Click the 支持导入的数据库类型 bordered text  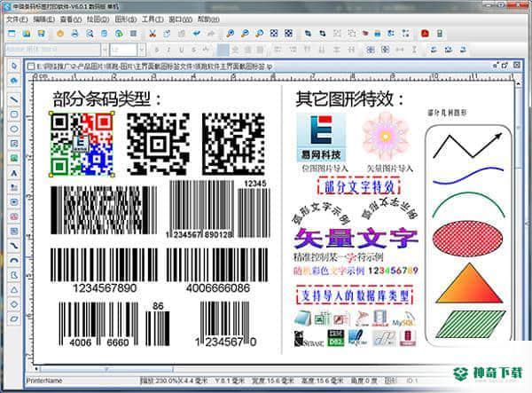tap(355, 295)
